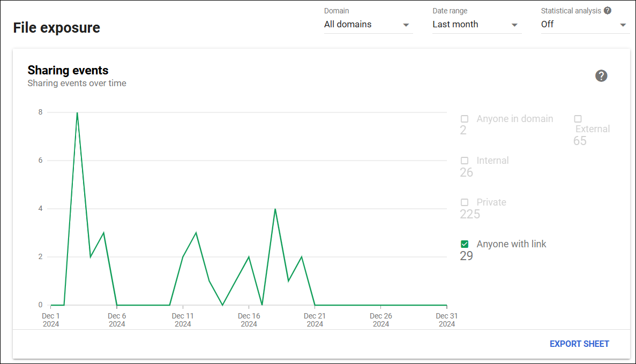Check the External series checkbox
636x364 pixels.
point(578,119)
